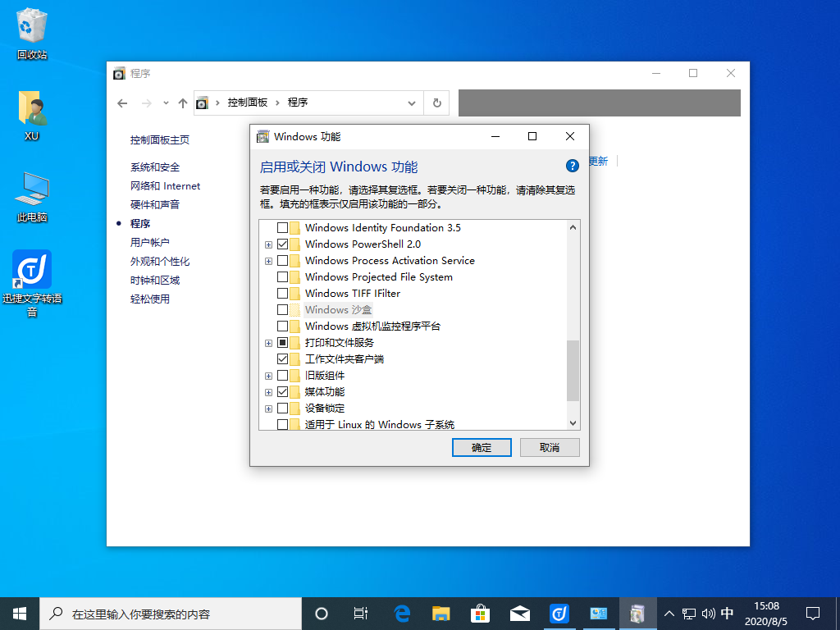This screenshot has width=840, height=630.
Task: Enable the Windows Identity Foundation 3.5 checkbox
Action: 283,228
